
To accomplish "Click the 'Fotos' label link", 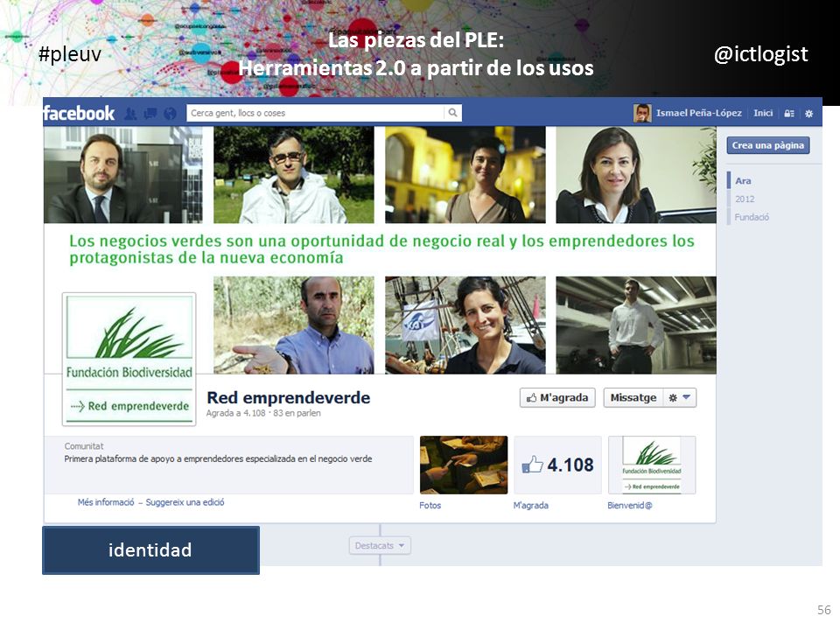I will [430, 505].
